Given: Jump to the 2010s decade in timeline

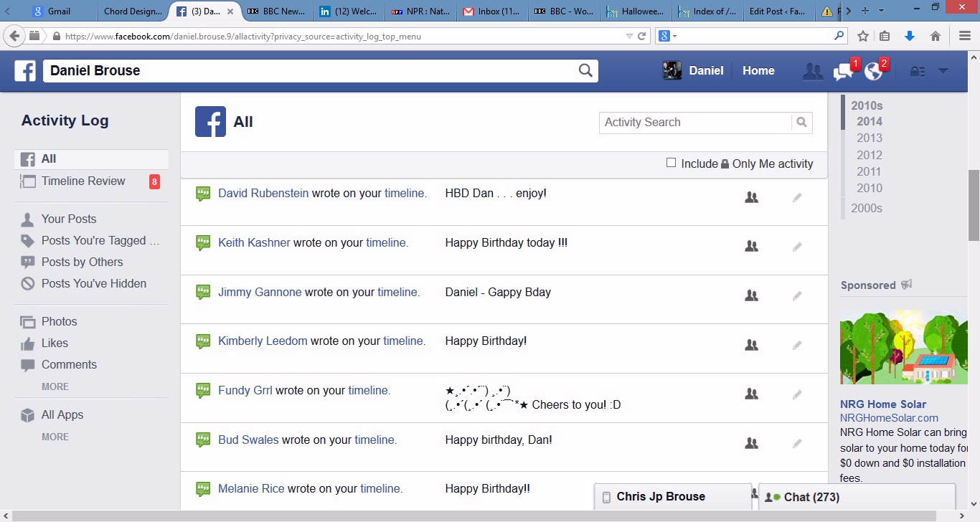Looking at the screenshot, I should (x=867, y=105).
